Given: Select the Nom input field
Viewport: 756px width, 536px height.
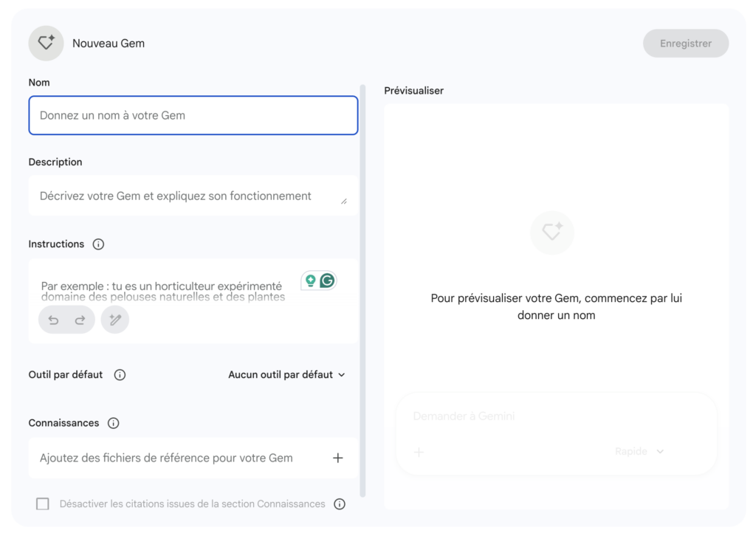Looking at the screenshot, I should pos(193,115).
